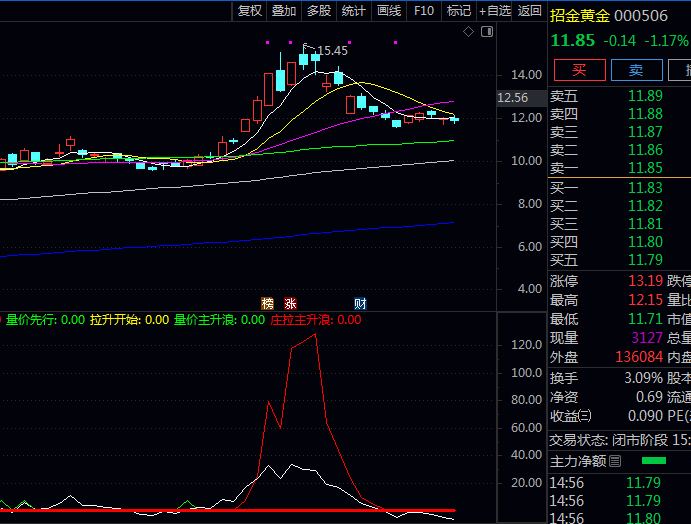
Task: Toggle the side panel layout icon
Action: (487, 32)
